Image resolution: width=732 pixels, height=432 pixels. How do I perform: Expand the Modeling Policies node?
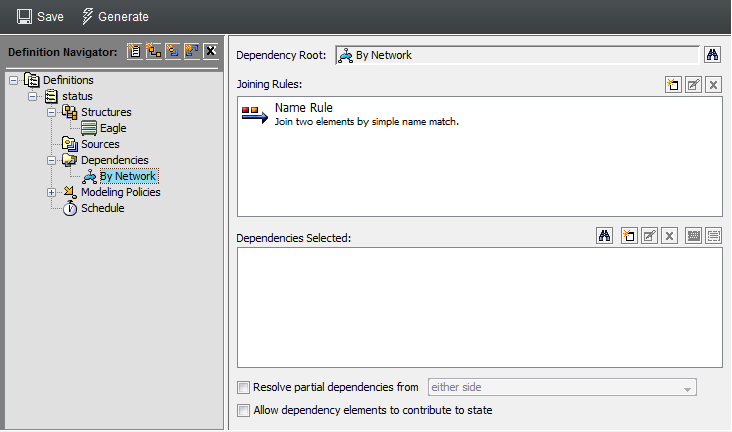[x=51, y=192]
